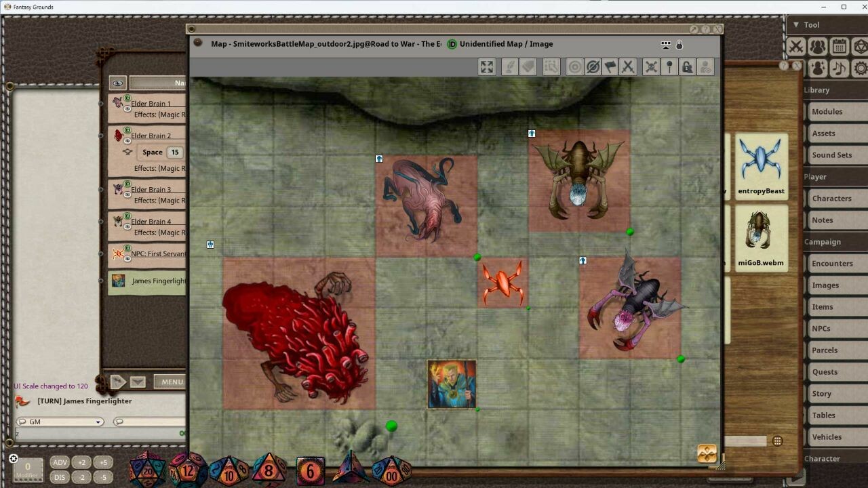Screen dimensions: 868x488
Task: Open the Calendar tool
Action: coord(839,47)
